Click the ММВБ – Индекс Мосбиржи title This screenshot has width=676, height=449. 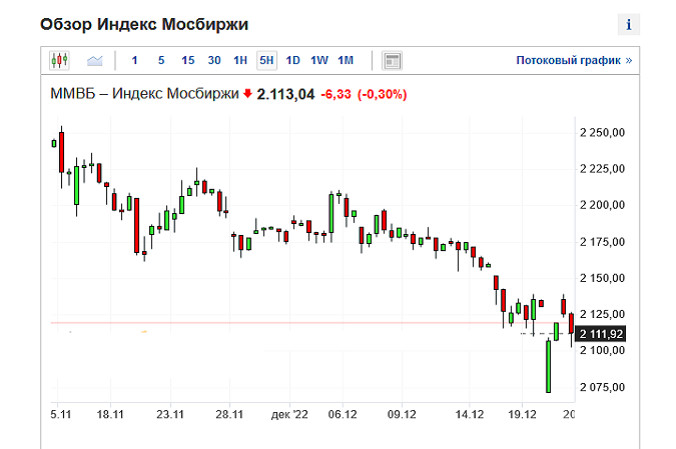144,94
